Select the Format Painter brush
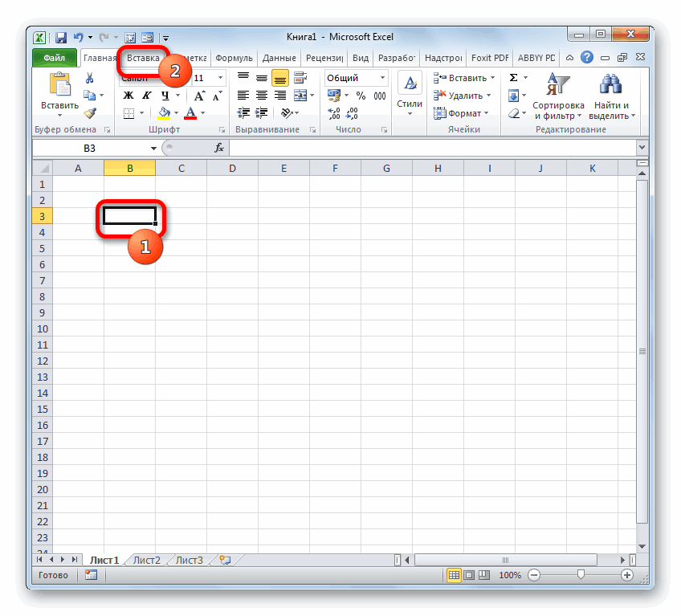The height and width of the screenshot is (616, 681). [90, 113]
